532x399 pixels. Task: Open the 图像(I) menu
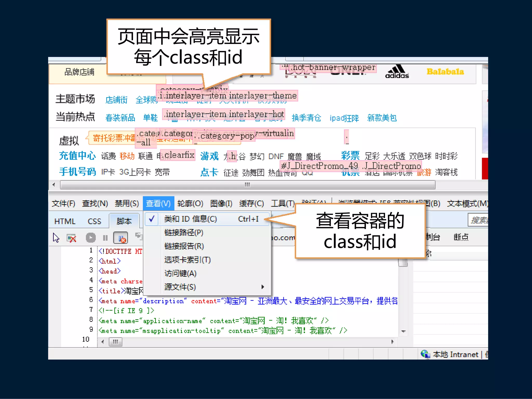coord(221,203)
